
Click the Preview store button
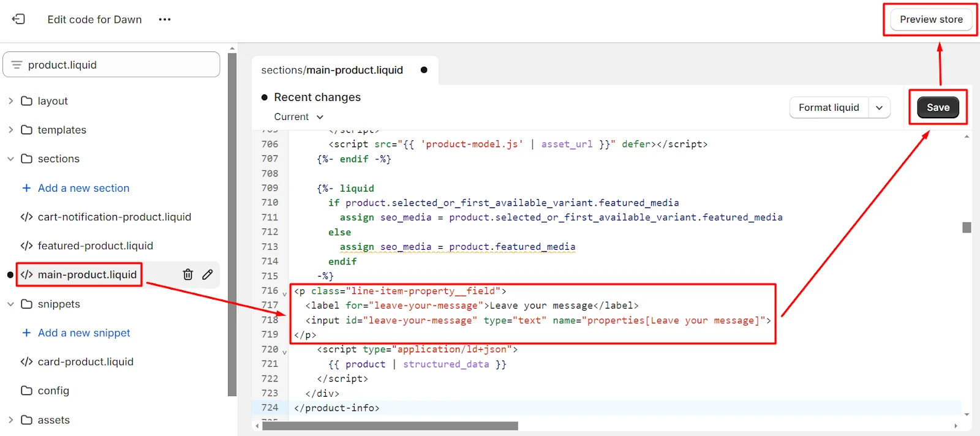[931, 20]
